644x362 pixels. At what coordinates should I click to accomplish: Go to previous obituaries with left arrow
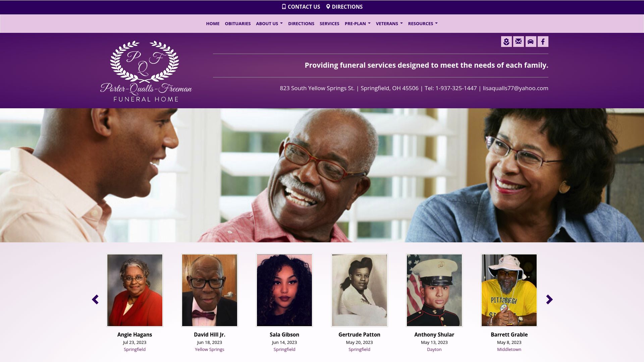[x=95, y=299]
